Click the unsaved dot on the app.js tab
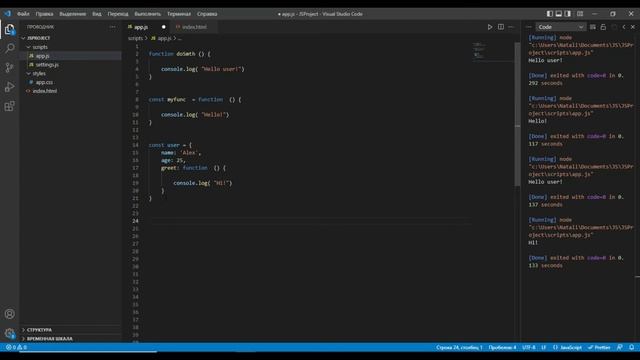This screenshot has height=360, width=640. point(164,27)
